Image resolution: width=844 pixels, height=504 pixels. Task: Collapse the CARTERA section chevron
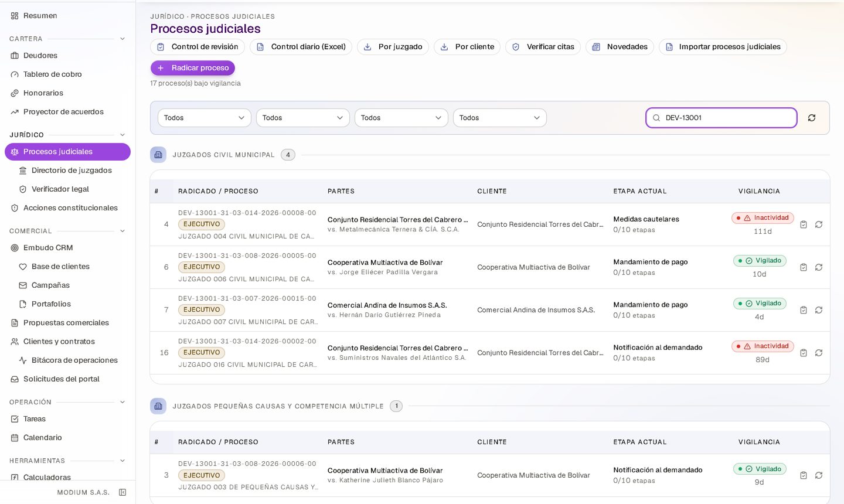(122, 39)
